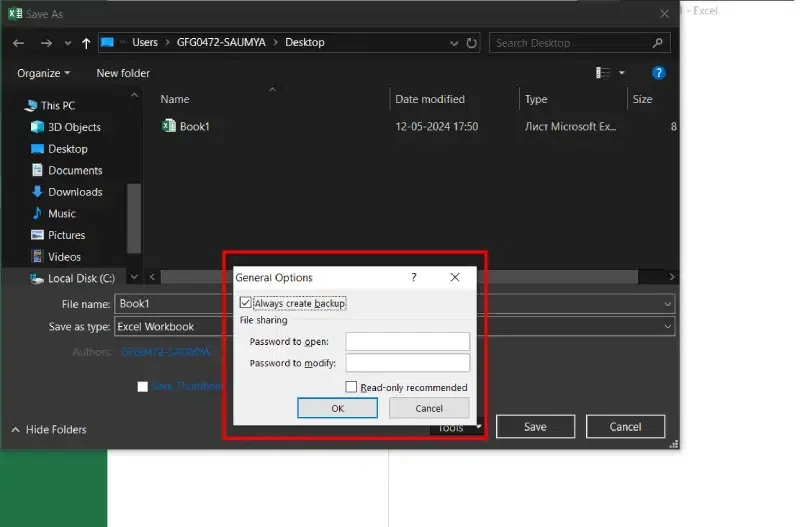Click the Book1 Excel file icon
Screen dimensions: 800x527
[x=168, y=126]
